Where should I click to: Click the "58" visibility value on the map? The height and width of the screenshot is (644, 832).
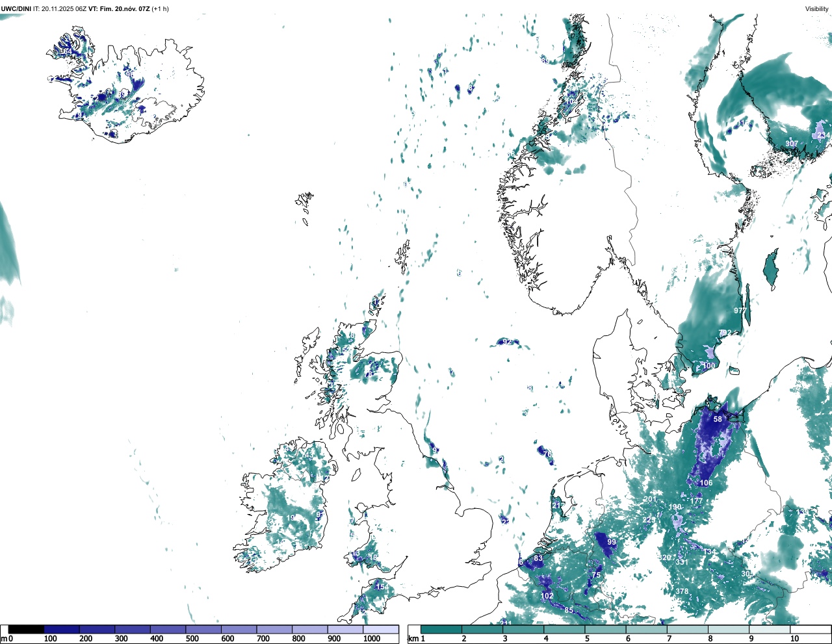tap(718, 419)
